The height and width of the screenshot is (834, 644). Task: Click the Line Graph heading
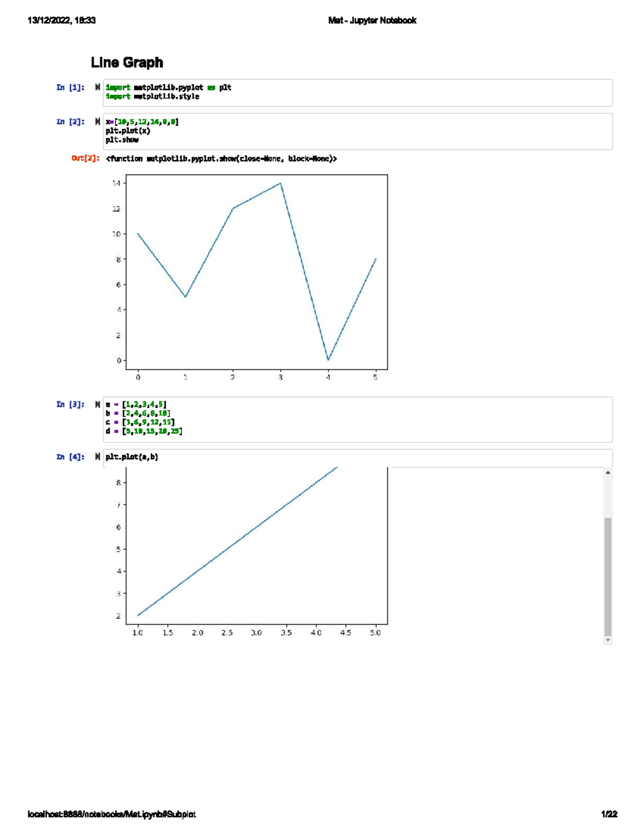127,62
